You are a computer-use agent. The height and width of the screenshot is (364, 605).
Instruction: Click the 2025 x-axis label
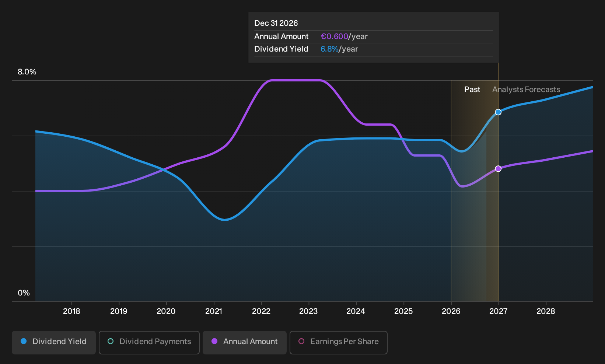[403, 311]
